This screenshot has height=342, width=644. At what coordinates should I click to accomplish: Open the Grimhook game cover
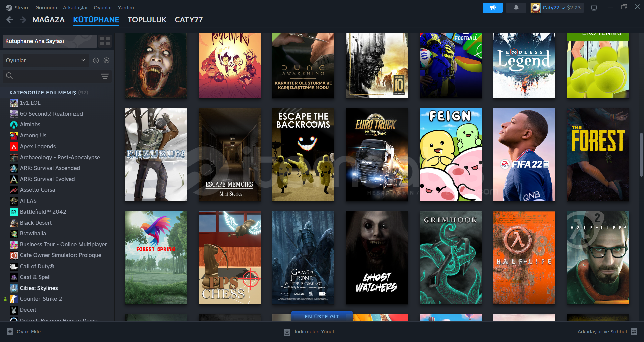[x=450, y=258]
